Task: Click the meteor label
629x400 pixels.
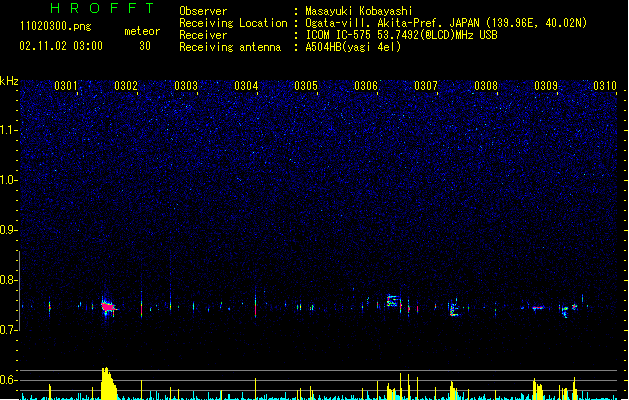Action: click(x=142, y=31)
